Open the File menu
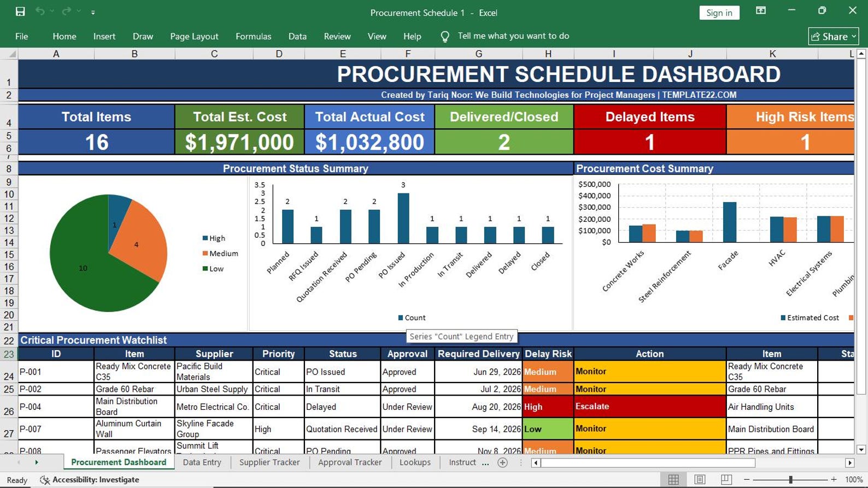This screenshot has width=868, height=488. (22, 37)
